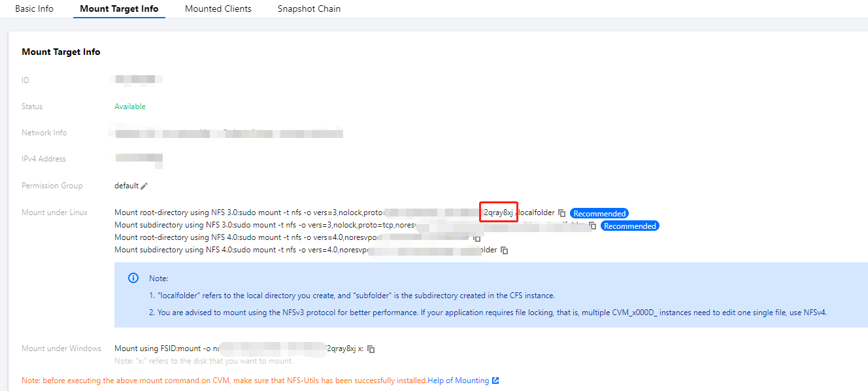Click the grey note explaining the "x:" disk

pos(204,361)
